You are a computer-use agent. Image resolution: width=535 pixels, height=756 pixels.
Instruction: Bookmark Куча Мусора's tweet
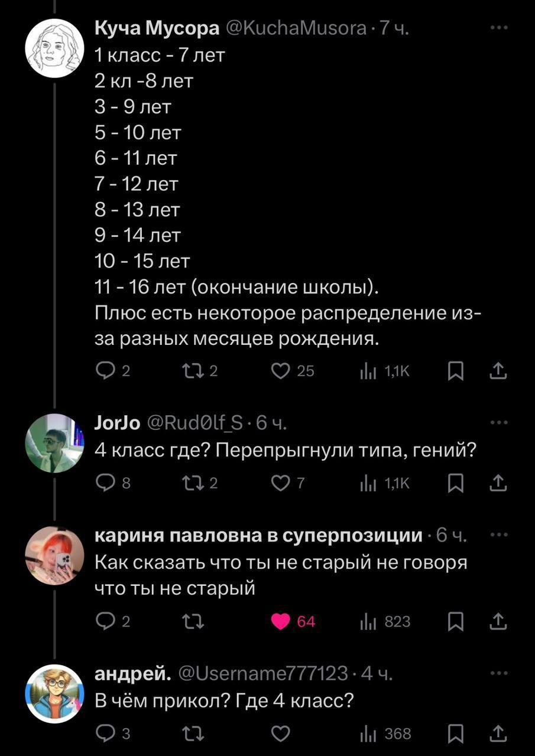(x=455, y=371)
